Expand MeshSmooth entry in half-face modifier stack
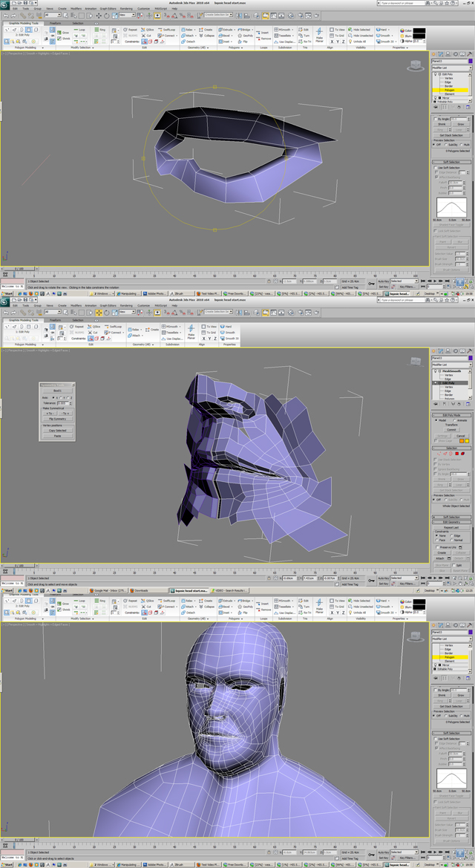This screenshot has height=868, width=475. pyautogui.click(x=439, y=371)
